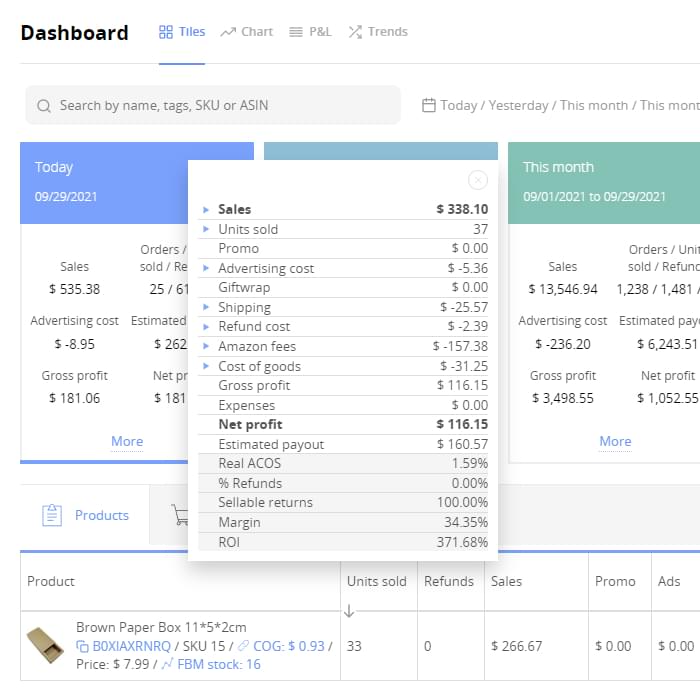Click the Tiles grid icon
700x700 pixels.
(166, 32)
